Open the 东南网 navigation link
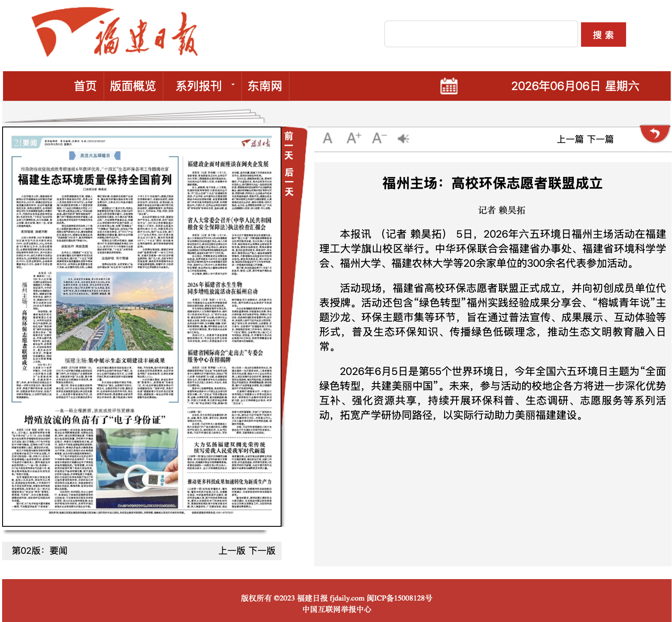 265,86
